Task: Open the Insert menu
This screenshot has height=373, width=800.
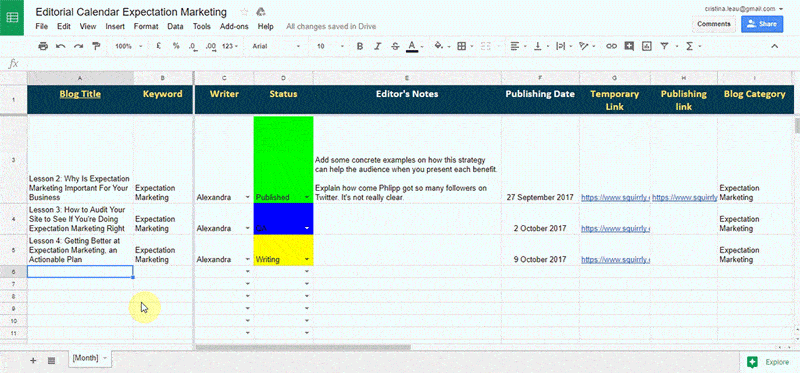Action: coord(115,27)
